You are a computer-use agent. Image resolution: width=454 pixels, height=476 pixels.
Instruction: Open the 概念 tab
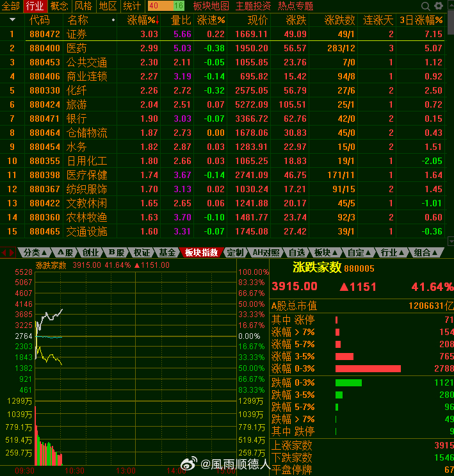coord(59,6)
